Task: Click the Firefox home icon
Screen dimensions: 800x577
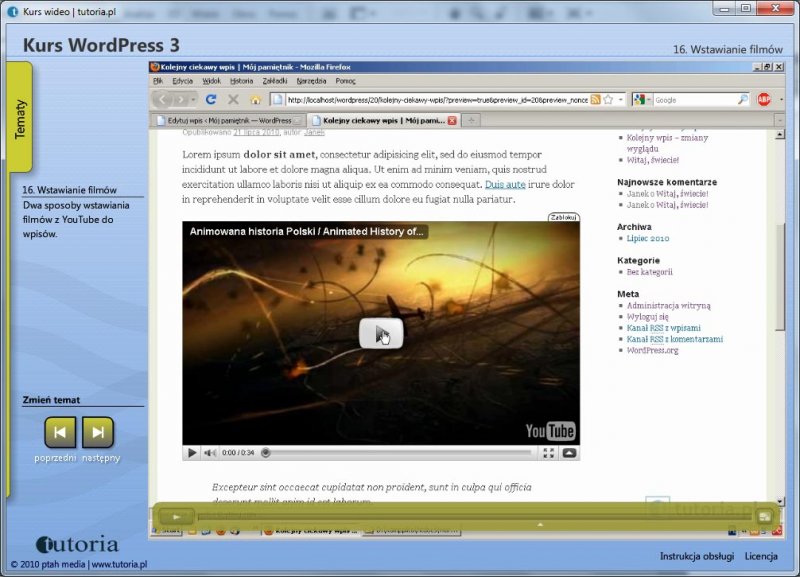Action: pos(255,100)
